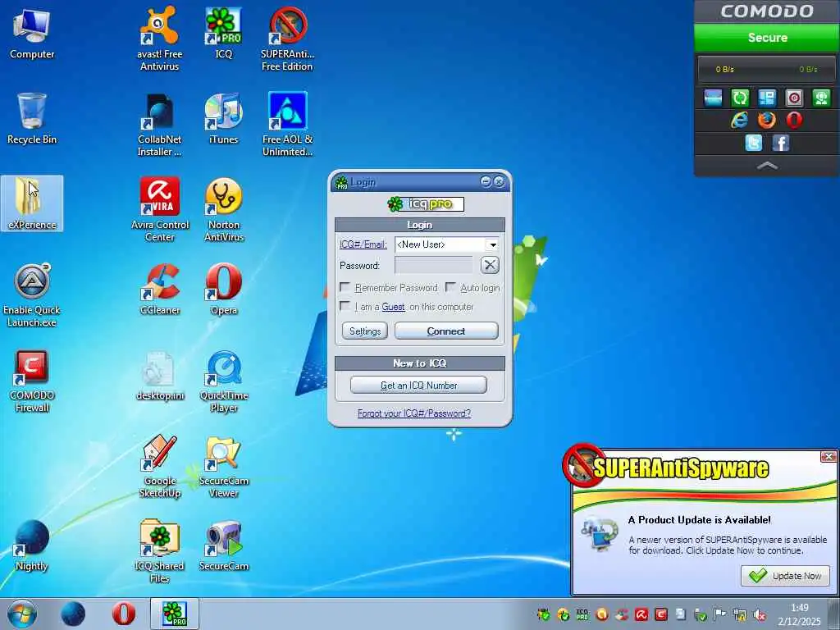Select the eXPerience folder on the desktop
The height and width of the screenshot is (630, 840).
32,203
